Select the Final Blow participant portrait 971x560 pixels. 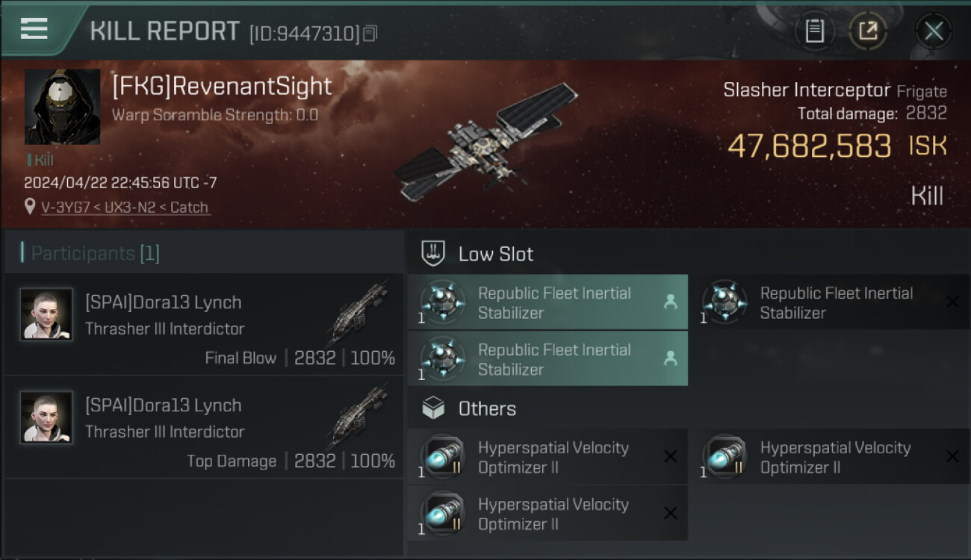[x=46, y=314]
